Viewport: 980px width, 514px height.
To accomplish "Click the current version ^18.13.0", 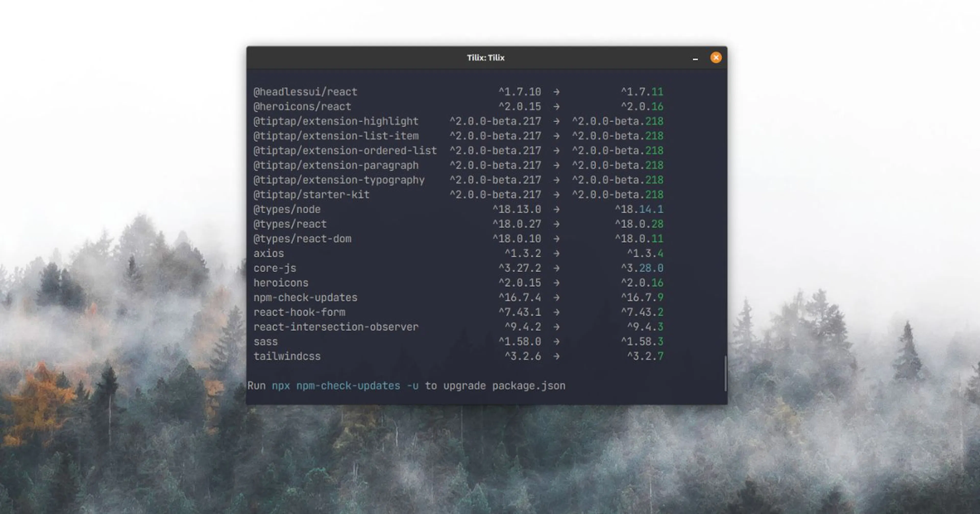I will 517,209.
